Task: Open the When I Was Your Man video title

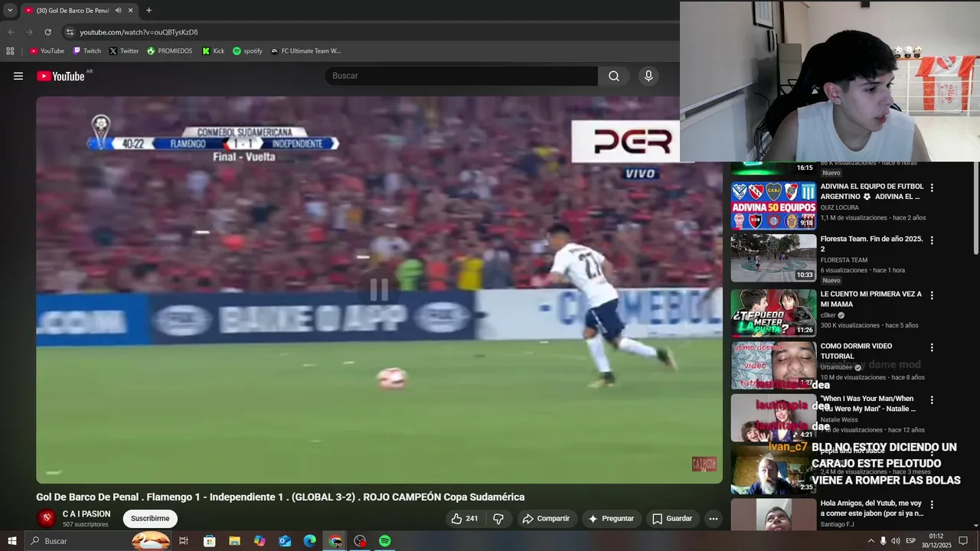Action: tap(868, 404)
